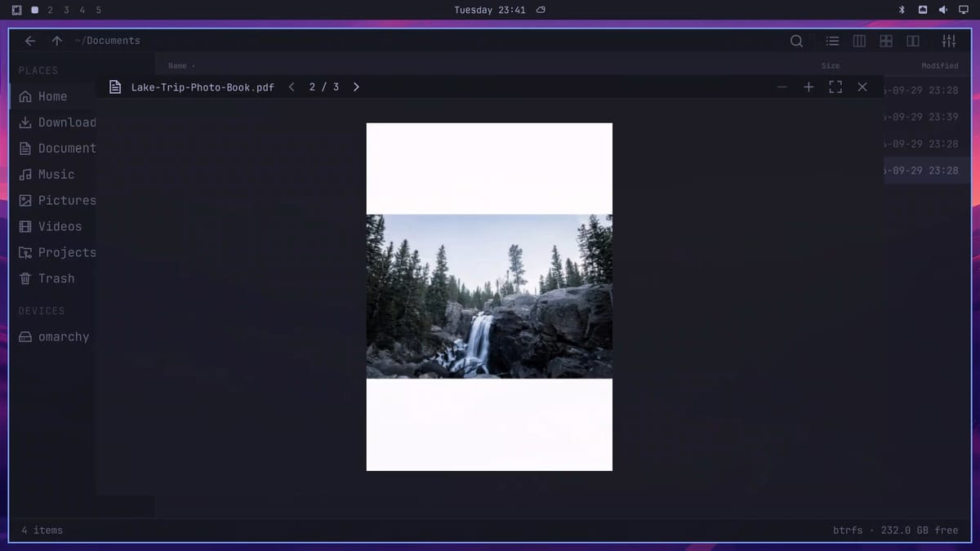Go to next page of the PDF preview
Viewport: 980px width, 551px height.
[356, 87]
